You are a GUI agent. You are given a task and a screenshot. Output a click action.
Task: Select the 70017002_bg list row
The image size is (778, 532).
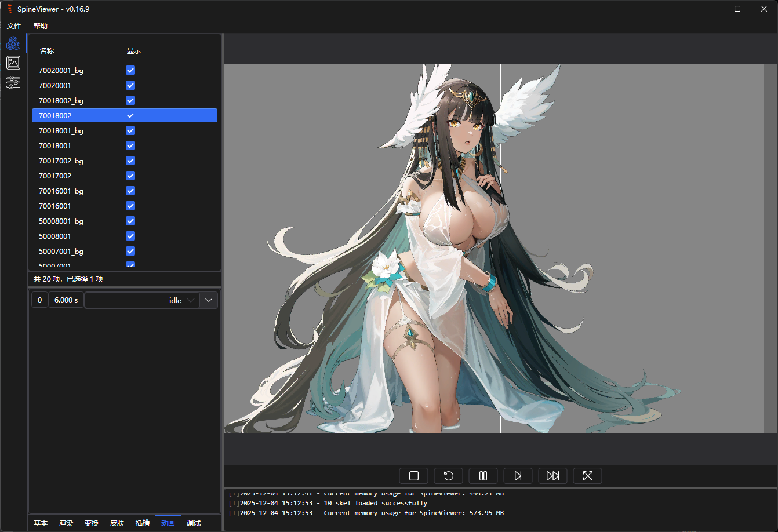tap(125, 161)
